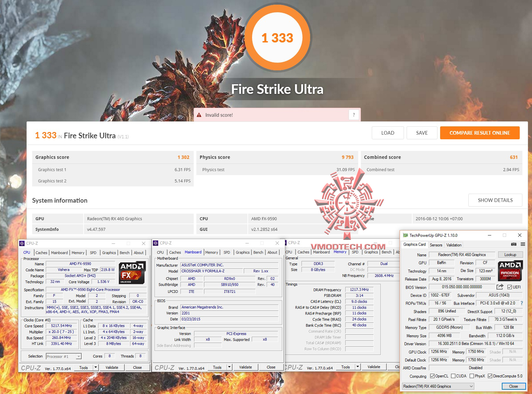
Task: Select the Graphics Card tab in GPU-Z
Action: (x=414, y=244)
